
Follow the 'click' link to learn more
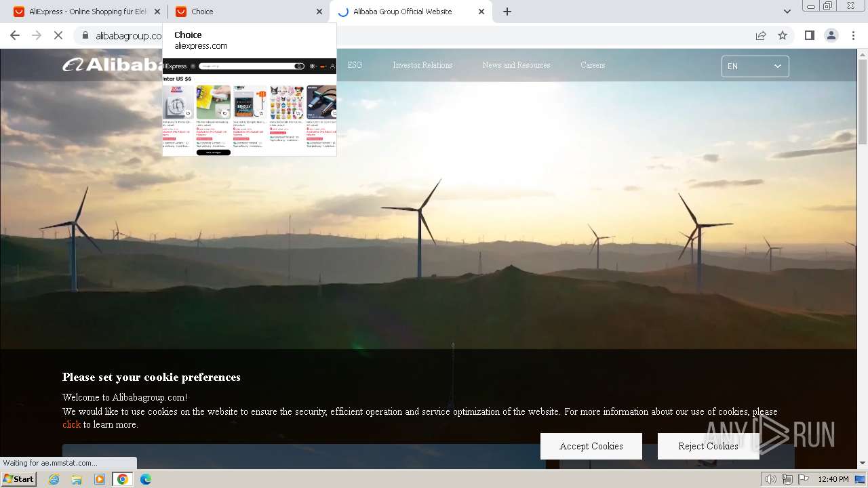click(71, 425)
